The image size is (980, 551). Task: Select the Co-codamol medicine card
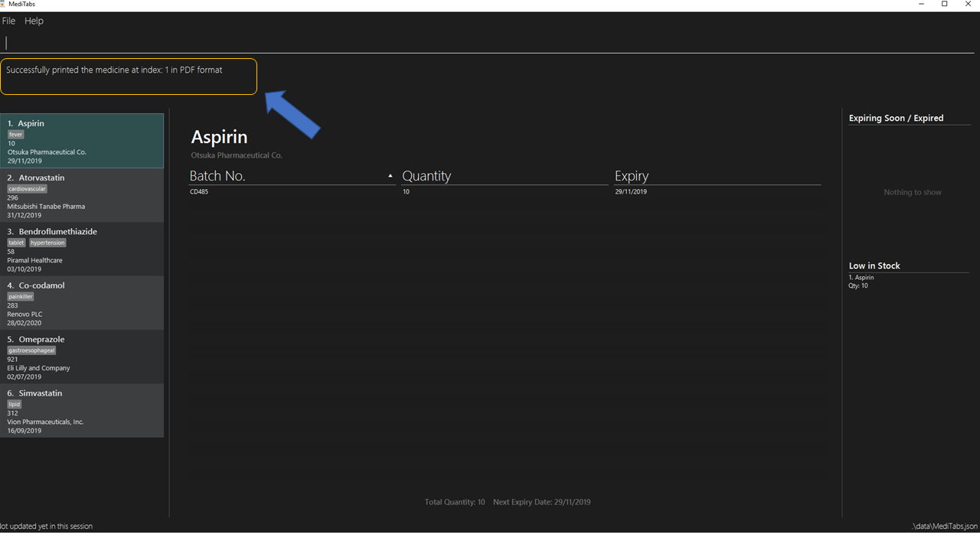(x=82, y=303)
